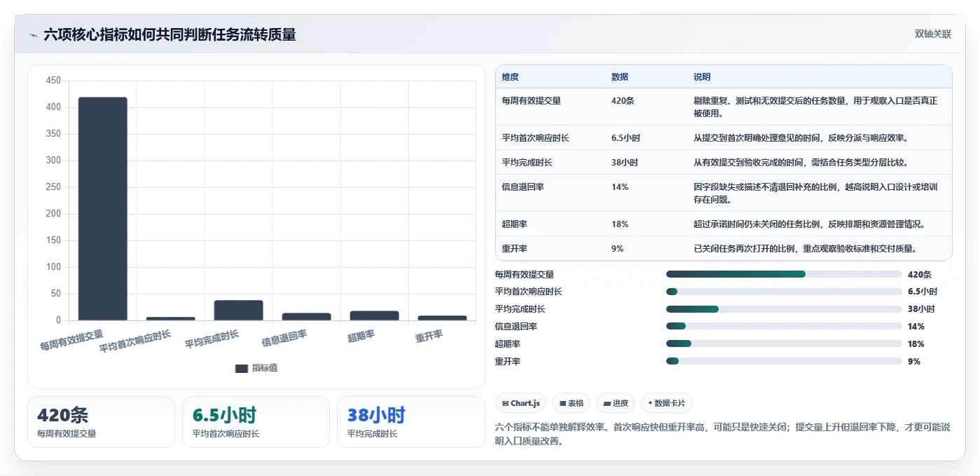Click the 38小时 data card

(x=410, y=422)
